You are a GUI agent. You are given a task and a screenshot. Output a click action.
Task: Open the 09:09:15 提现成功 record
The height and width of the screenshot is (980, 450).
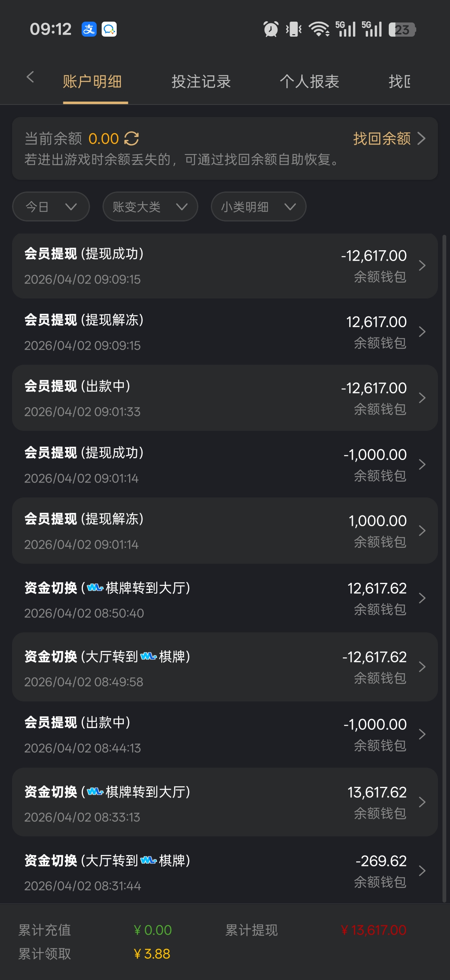pos(225,266)
